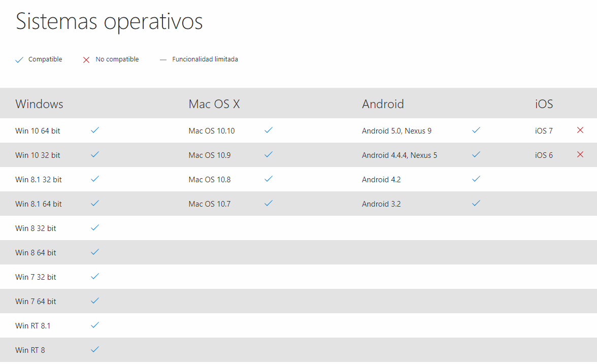The height and width of the screenshot is (364, 597).
Task: Click the Android 4.2 label
Action: coord(381,180)
